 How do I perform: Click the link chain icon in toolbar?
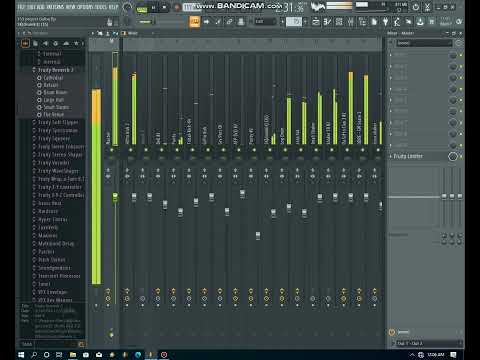point(229,22)
